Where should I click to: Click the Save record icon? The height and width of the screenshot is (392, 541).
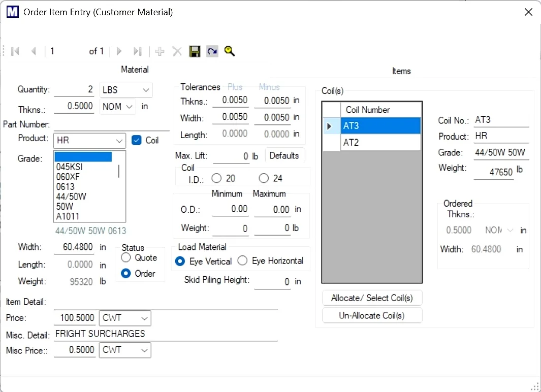[x=195, y=51]
